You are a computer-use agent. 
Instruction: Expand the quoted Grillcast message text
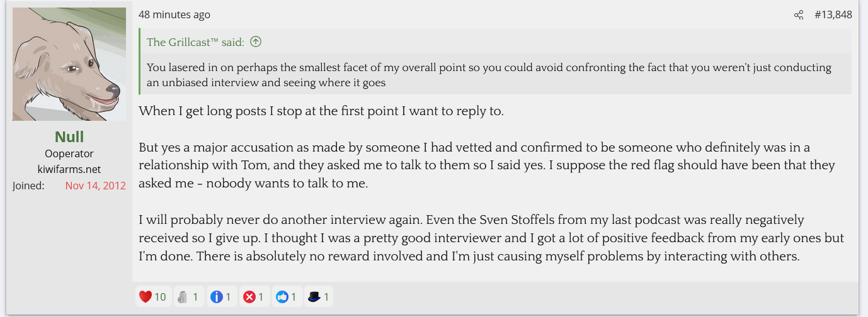(489, 75)
